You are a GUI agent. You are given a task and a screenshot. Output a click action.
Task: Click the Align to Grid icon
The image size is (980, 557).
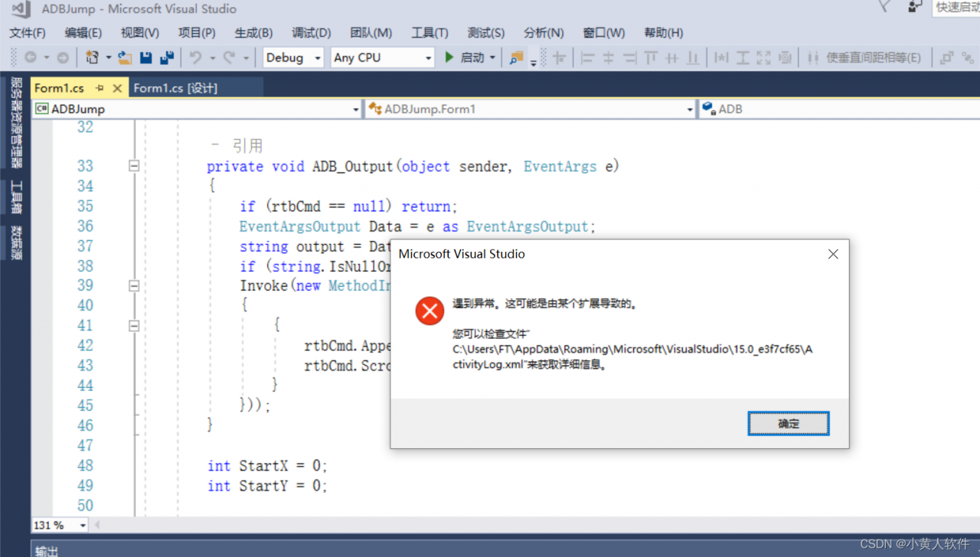[x=559, y=57]
